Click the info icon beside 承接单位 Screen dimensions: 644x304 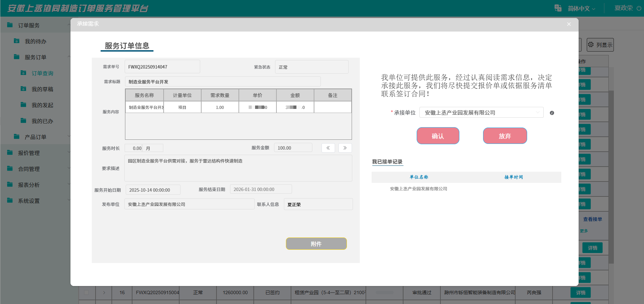click(552, 113)
